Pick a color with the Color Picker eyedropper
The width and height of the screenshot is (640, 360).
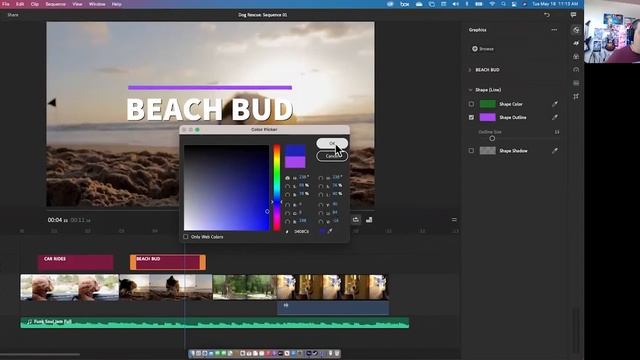coord(330,231)
